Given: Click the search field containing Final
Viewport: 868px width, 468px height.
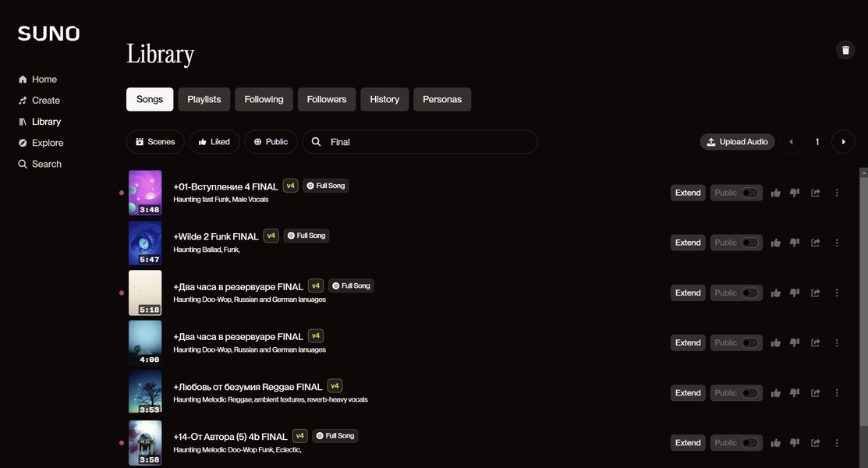Looking at the screenshot, I should tap(420, 142).
